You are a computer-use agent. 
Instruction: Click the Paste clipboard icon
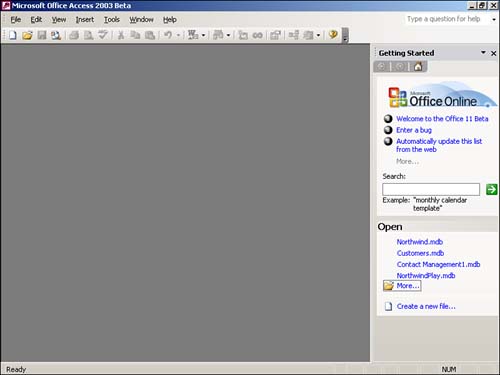[150, 35]
